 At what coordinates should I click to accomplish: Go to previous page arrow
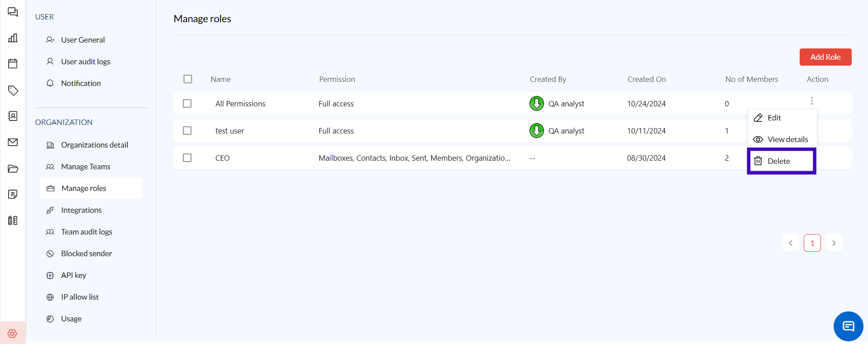pos(791,243)
